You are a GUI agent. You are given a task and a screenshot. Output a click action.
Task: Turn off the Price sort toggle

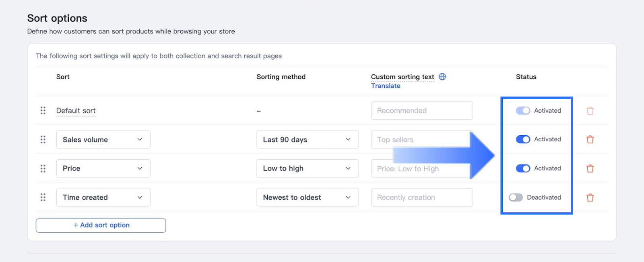pos(523,168)
